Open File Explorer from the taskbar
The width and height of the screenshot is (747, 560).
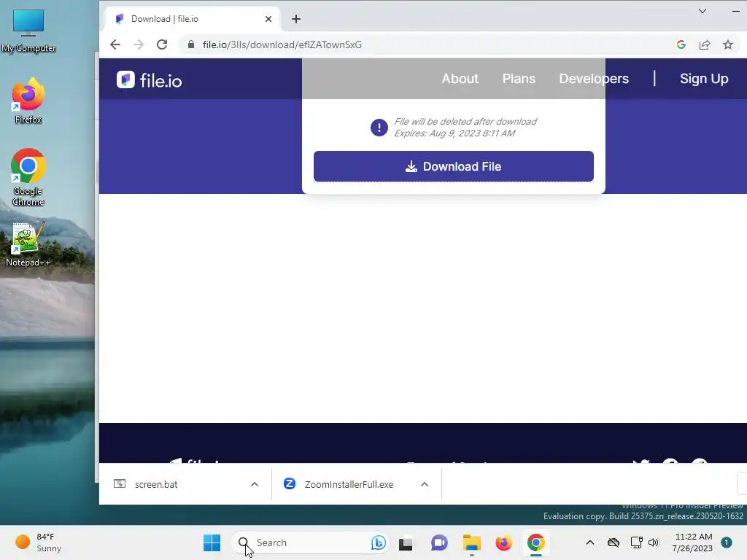pyautogui.click(x=472, y=542)
